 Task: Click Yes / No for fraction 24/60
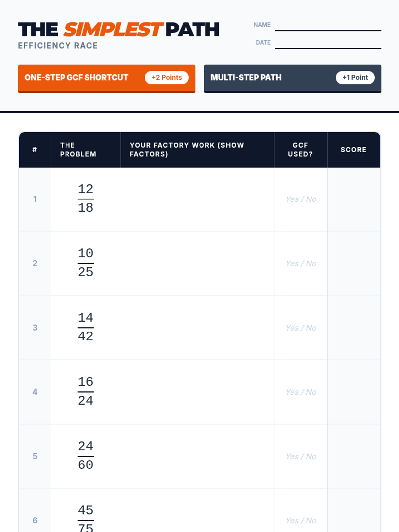point(301,456)
